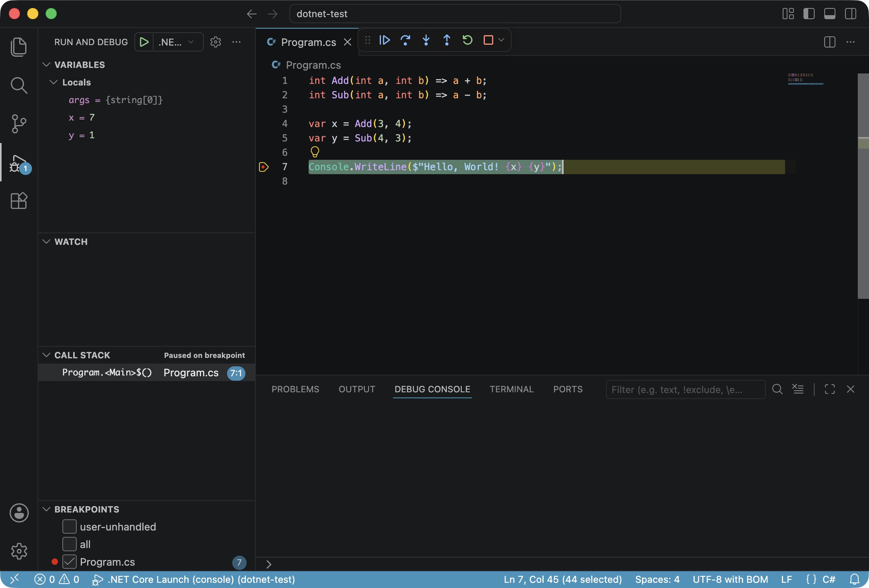The image size is (869, 588).
Task: Toggle the primary side bar
Action: [x=809, y=14]
